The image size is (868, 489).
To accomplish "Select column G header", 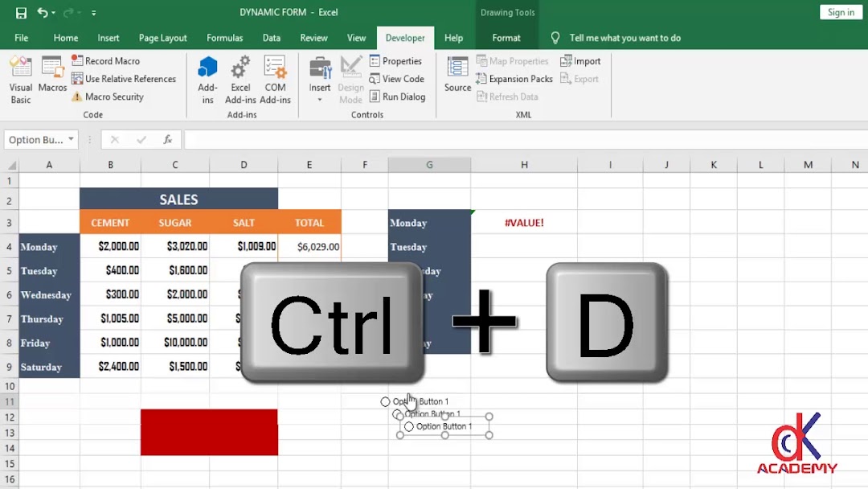I will coord(429,165).
